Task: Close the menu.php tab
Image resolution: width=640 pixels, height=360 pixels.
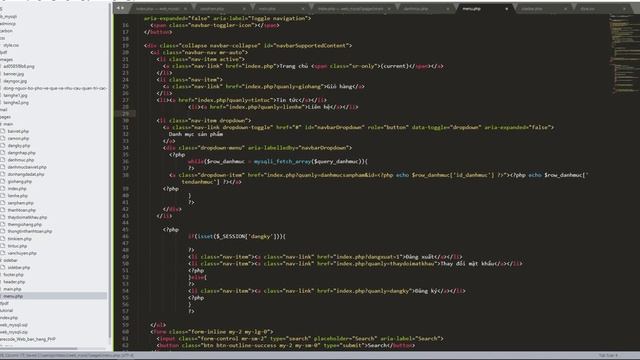Action: (x=507, y=9)
